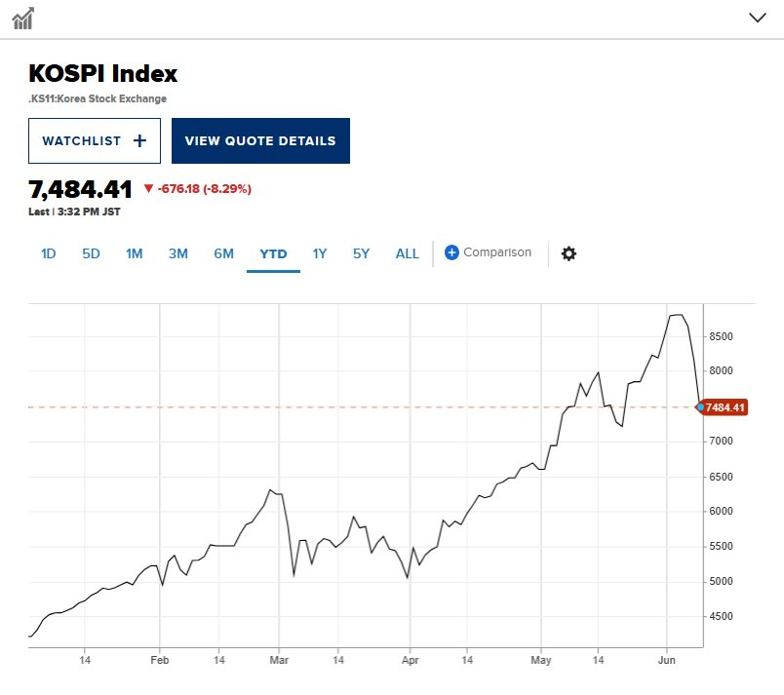The image size is (784, 695).
Task: Show the 1Y chart range
Action: pyautogui.click(x=320, y=253)
